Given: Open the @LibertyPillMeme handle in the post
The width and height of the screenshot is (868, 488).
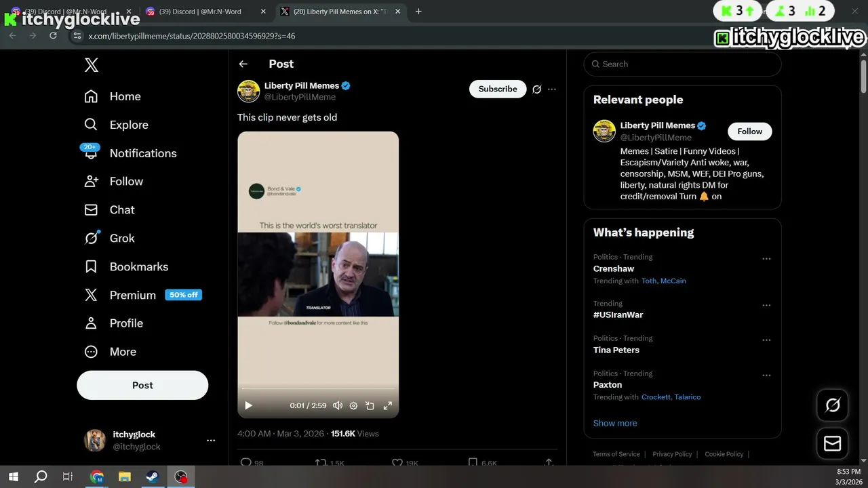Looking at the screenshot, I should (300, 97).
